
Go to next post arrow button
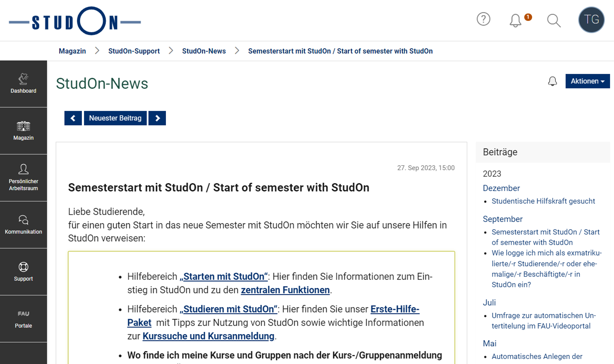click(x=157, y=118)
